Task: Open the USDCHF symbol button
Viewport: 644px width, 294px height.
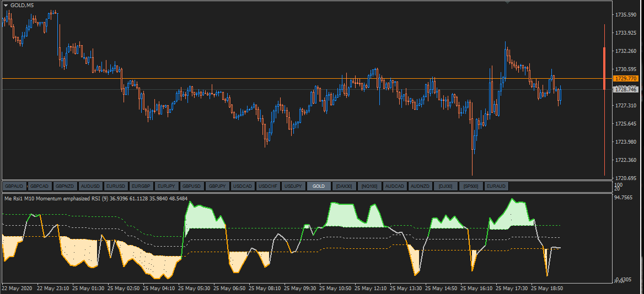Action: click(x=268, y=186)
